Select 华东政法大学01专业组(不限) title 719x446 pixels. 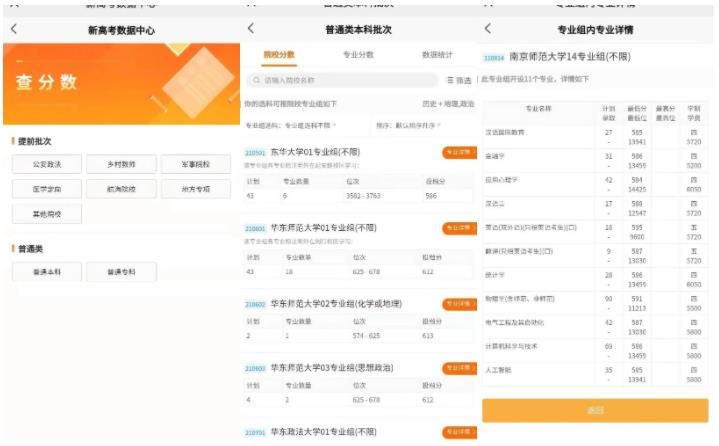coord(324,432)
